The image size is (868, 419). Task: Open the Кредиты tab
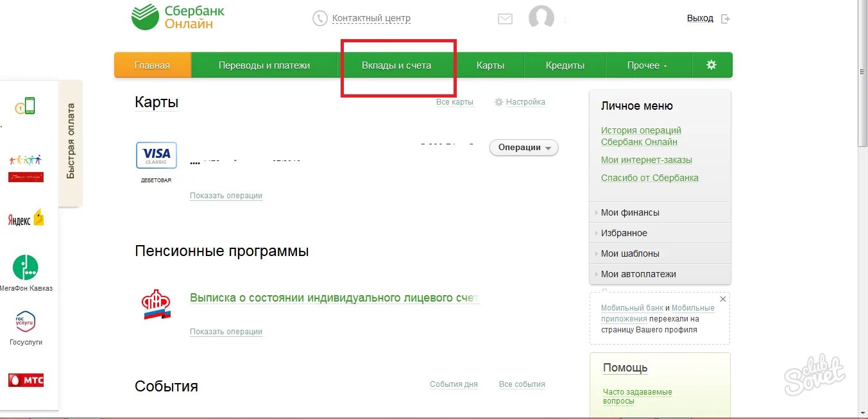click(x=565, y=65)
